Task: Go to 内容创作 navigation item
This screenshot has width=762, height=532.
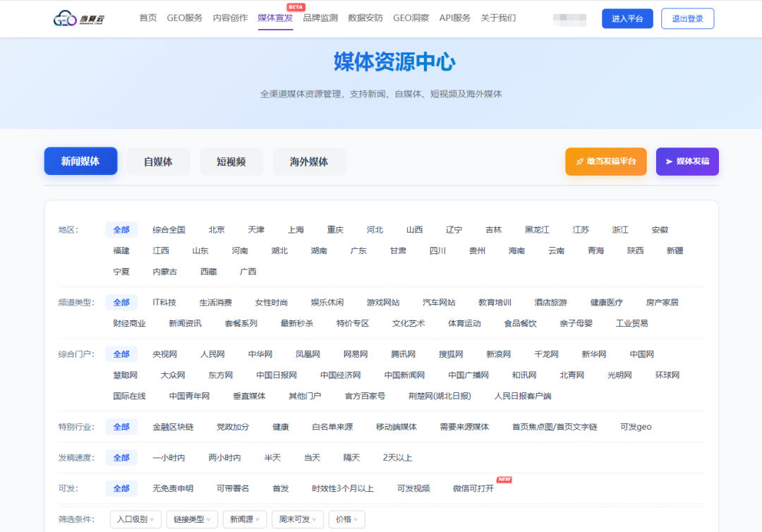Action: click(230, 18)
